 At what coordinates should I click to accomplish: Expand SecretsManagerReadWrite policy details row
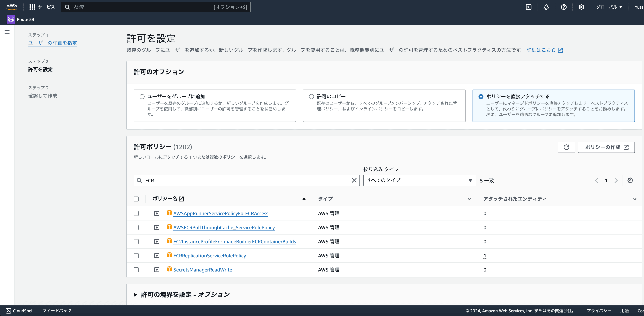[x=157, y=270]
